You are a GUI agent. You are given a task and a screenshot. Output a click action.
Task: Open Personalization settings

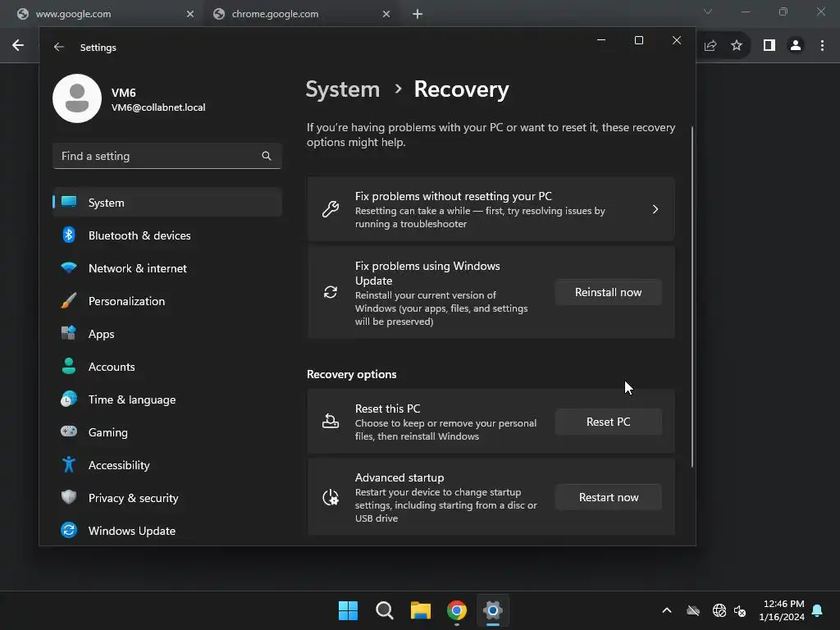(x=167, y=301)
